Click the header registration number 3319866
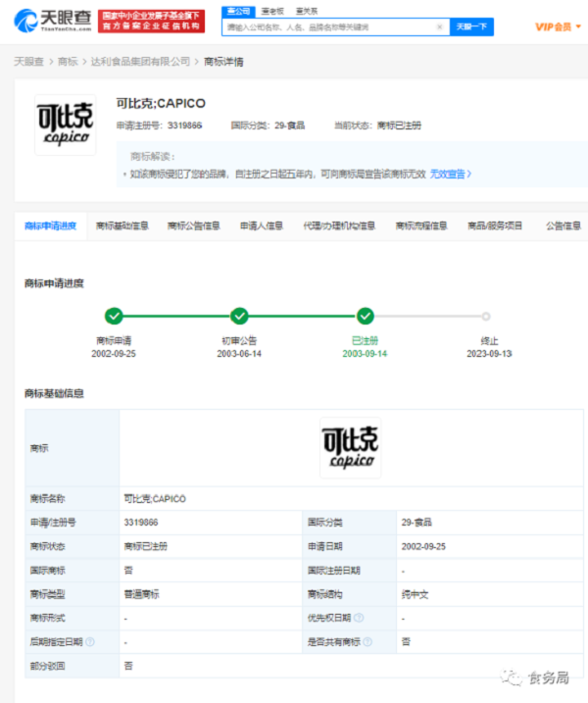This screenshot has width=588, height=703. click(x=184, y=126)
